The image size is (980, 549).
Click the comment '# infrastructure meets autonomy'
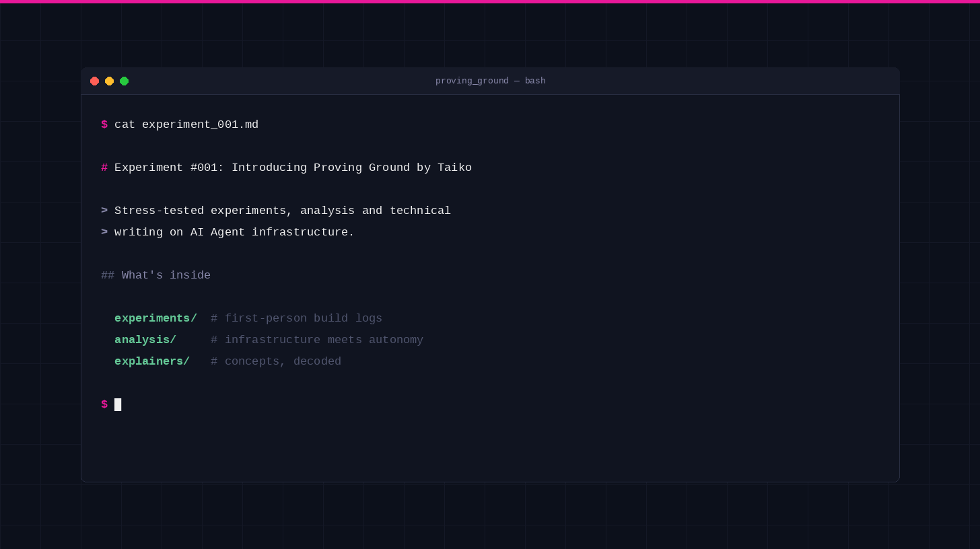pyautogui.click(x=317, y=340)
